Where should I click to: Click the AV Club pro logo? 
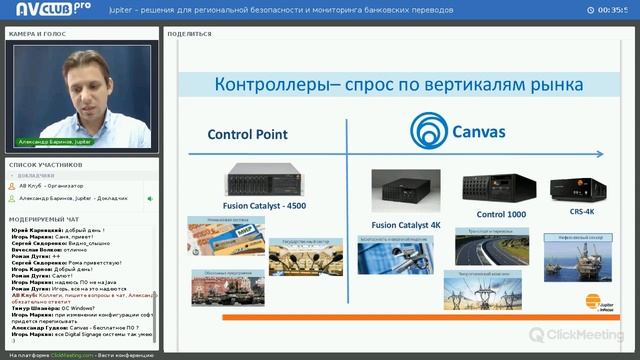pyautogui.click(x=53, y=9)
